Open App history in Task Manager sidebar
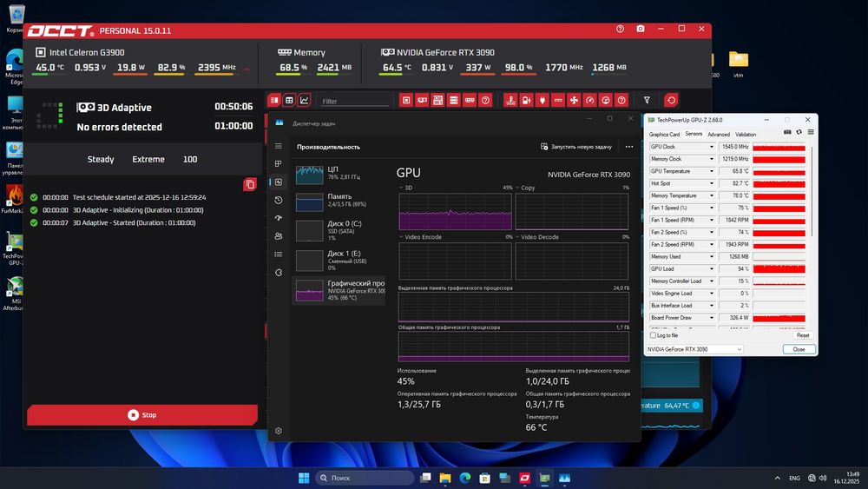The image size is (868, 489). tap(279, 200)
